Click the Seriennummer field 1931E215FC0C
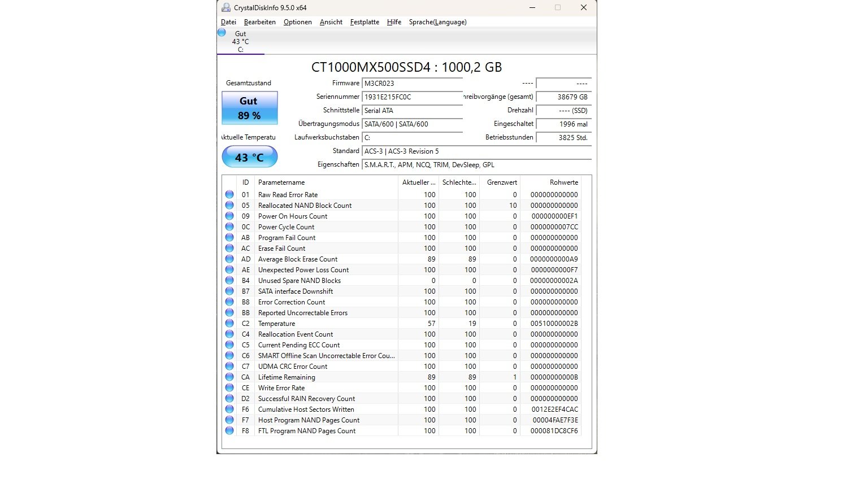The image size is (868, 488). tap(412, 97)
